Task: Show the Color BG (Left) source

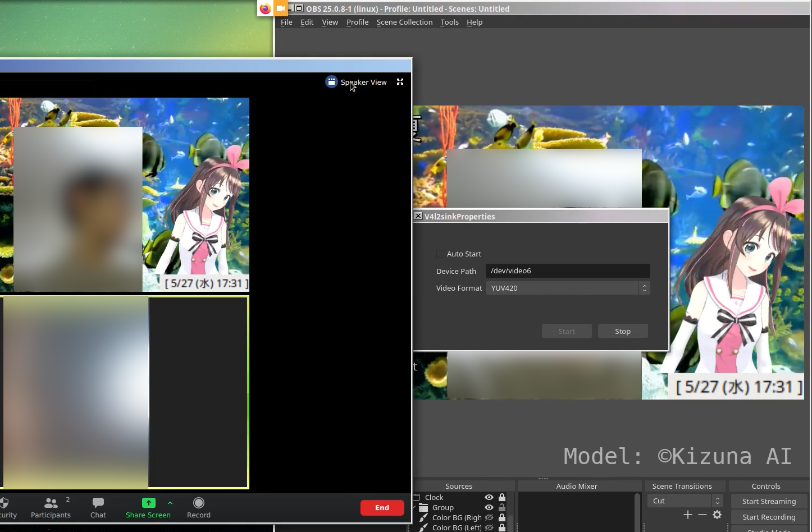Action: click(489, 528)
